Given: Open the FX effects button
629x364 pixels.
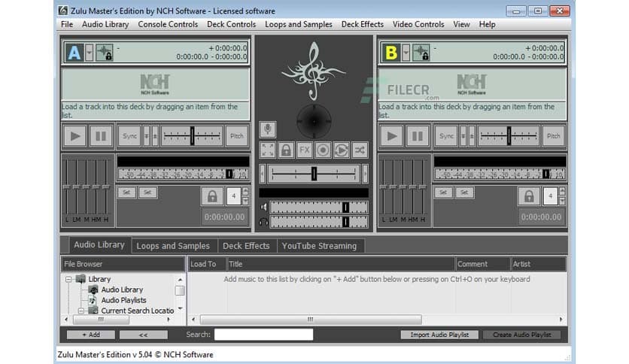Looking at the screenshot, I should (x=305, y=150).
